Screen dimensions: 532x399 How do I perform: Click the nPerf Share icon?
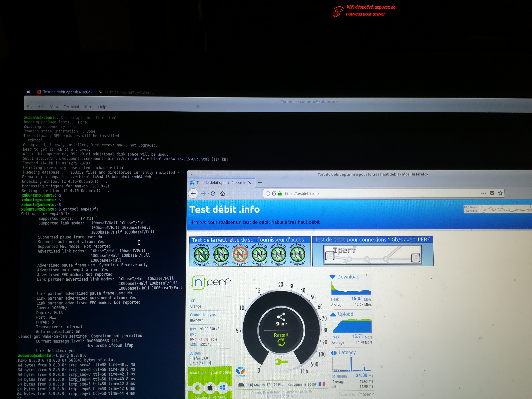281,317
